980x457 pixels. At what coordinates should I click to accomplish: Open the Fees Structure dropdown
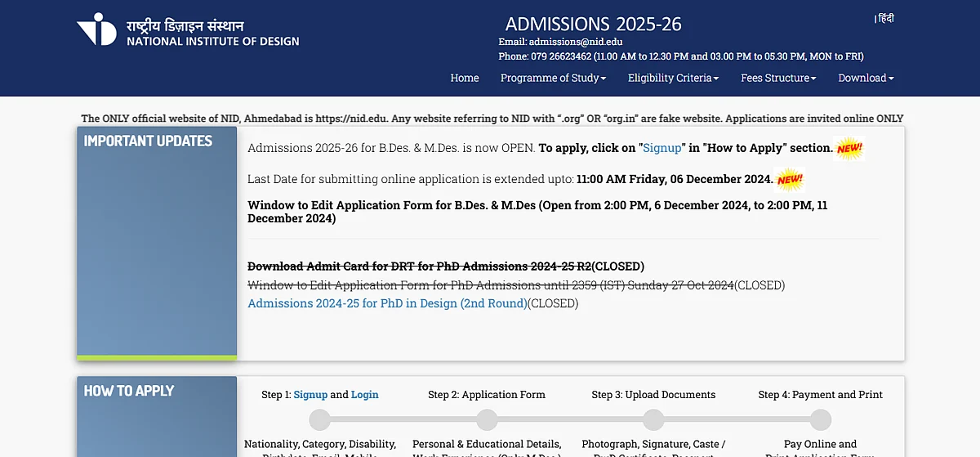coord(778,78)
